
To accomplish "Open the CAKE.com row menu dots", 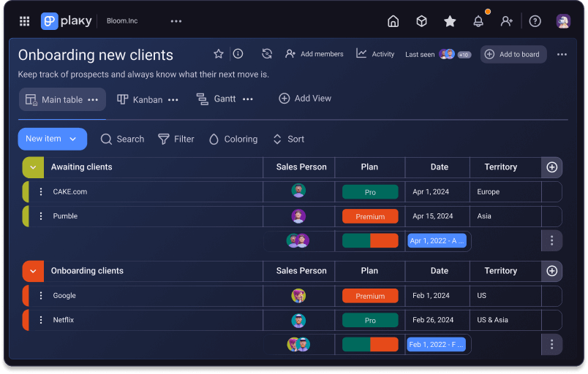I will 41,191.
